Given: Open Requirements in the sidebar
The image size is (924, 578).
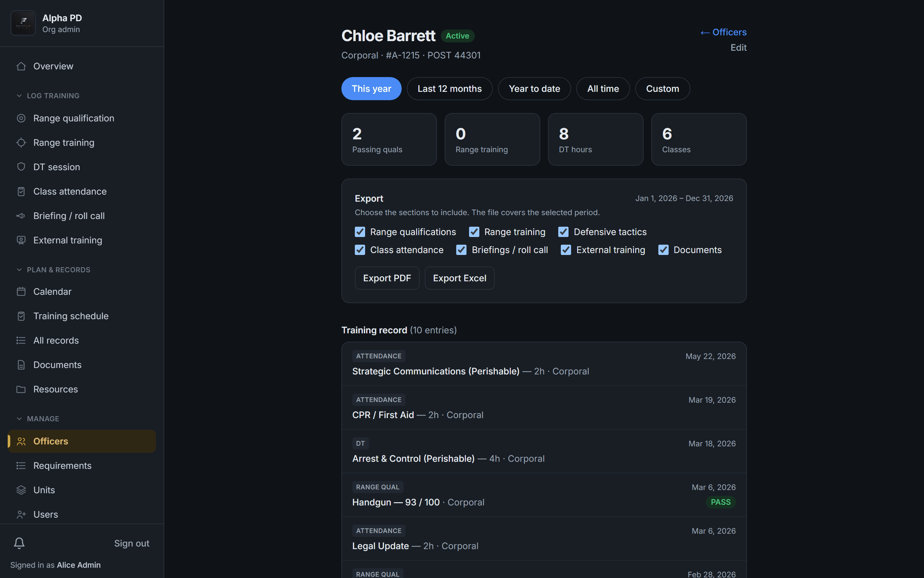Looking at the screenshot, I should coord(82,466).
